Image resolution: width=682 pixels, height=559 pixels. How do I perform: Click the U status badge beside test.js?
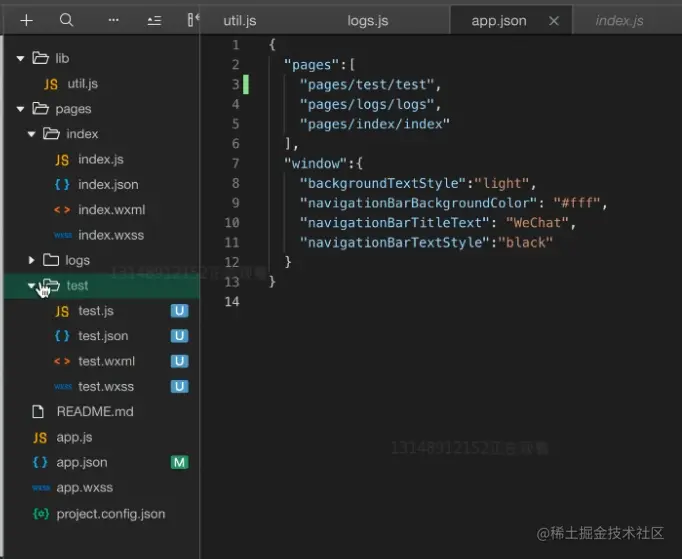[x=179, y=311]
